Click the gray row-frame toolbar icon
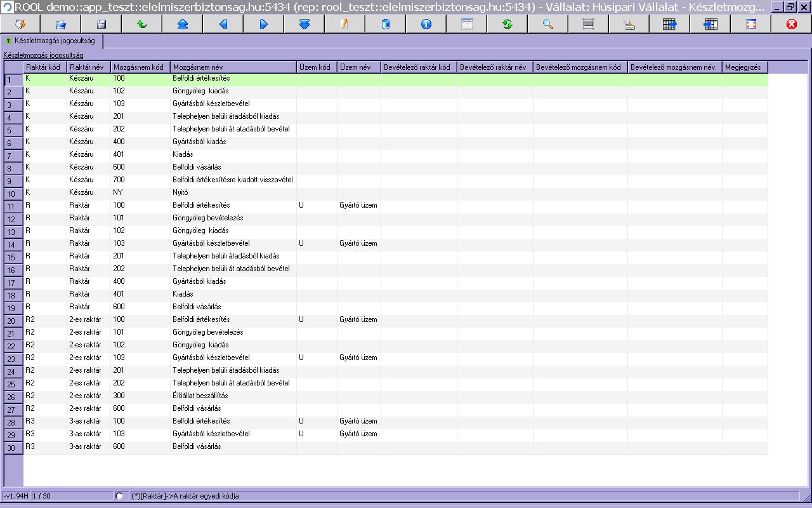Image resolution: width=812 pixels, height=508 pixels. coord(589,24)
